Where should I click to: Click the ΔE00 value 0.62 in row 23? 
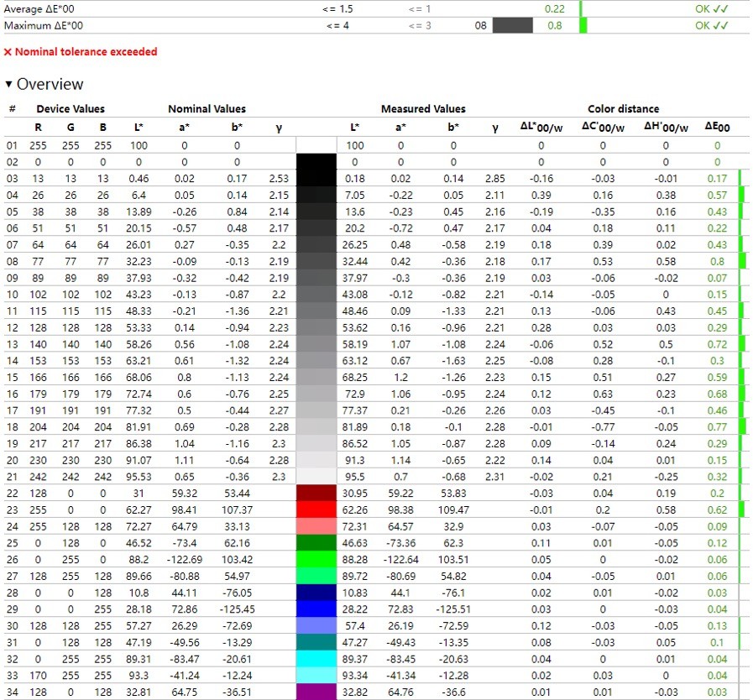[717, 509]
